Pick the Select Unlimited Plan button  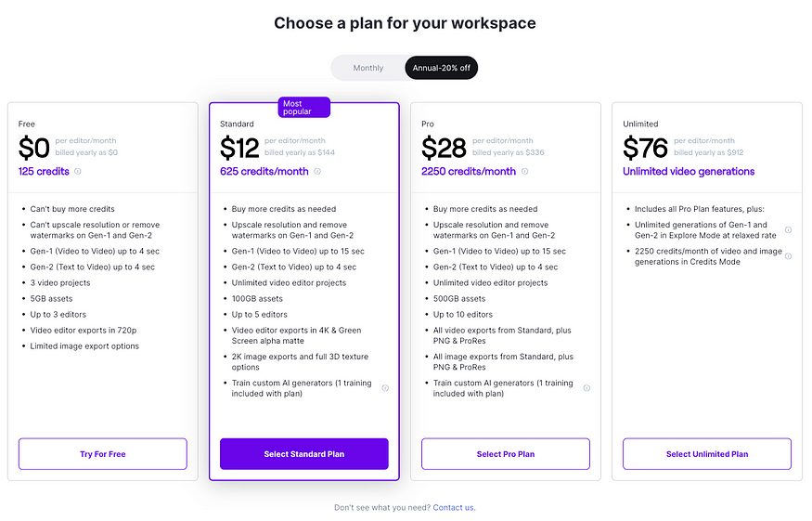coord(707,454)
